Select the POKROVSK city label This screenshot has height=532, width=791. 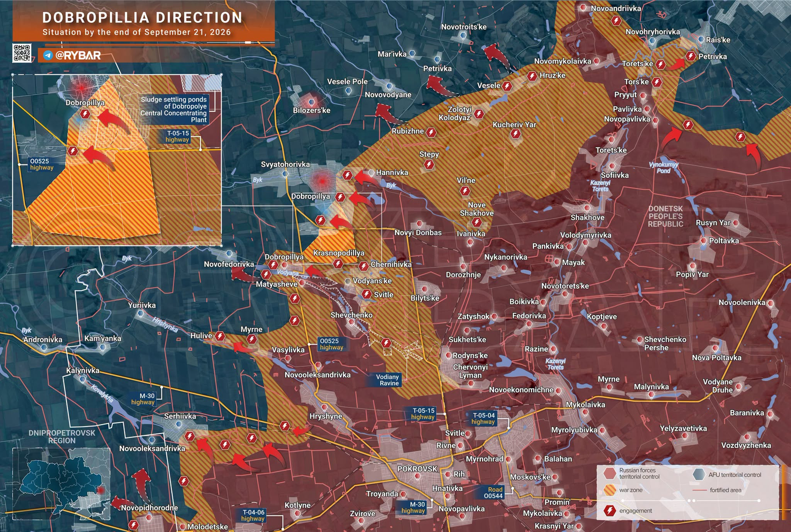point(417,469)
